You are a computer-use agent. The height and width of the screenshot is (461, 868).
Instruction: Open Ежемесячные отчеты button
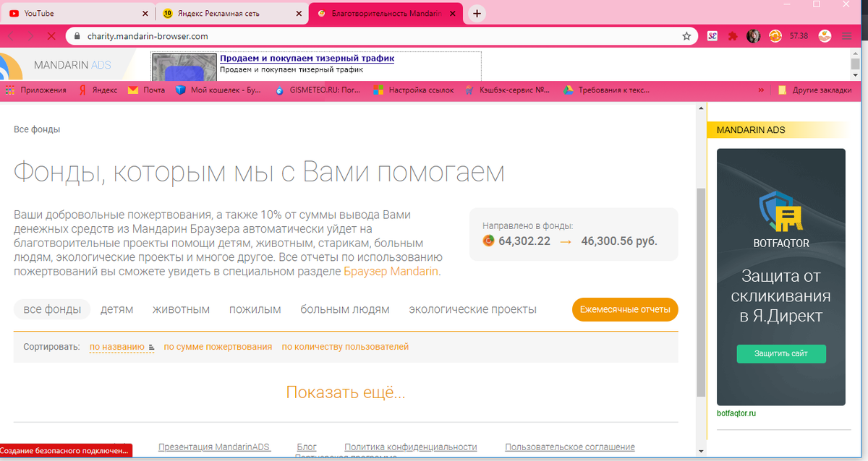(x=625, y=309)
